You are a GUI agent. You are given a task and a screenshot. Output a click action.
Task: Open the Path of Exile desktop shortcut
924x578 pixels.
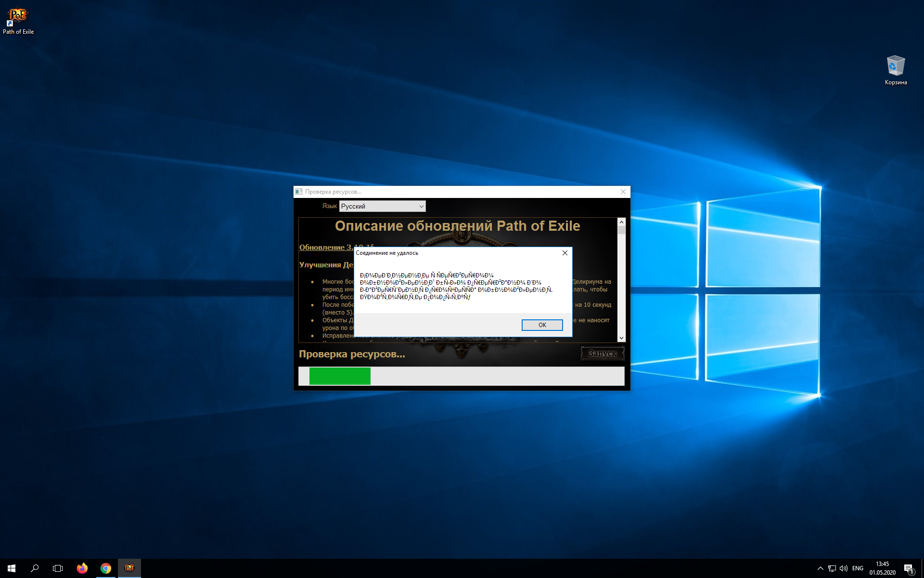click(x=18, y=21)
